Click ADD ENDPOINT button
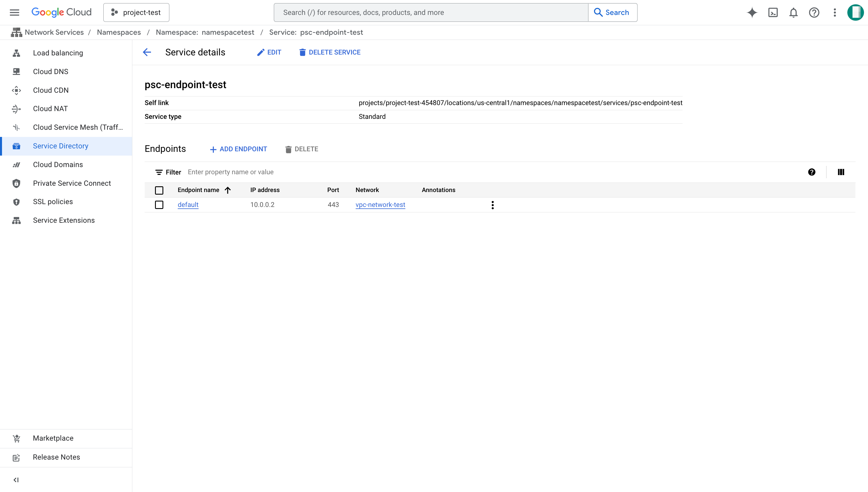The width and height of the screenshot is (868, 492). (x=239, y=149)
